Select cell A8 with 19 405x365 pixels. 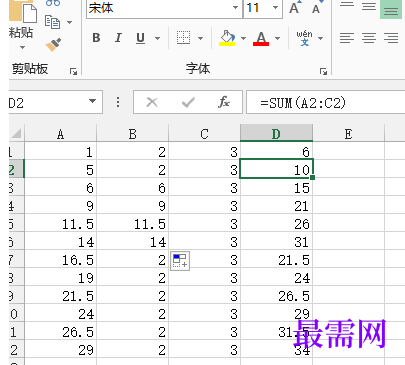pyautogui.click(x=60, y=277)
